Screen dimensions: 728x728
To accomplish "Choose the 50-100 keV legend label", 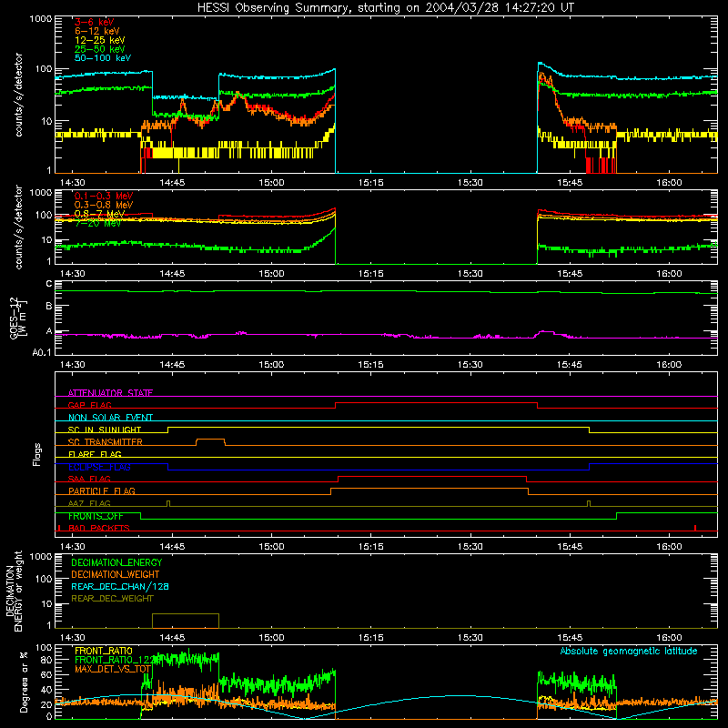I will [103, 58].
